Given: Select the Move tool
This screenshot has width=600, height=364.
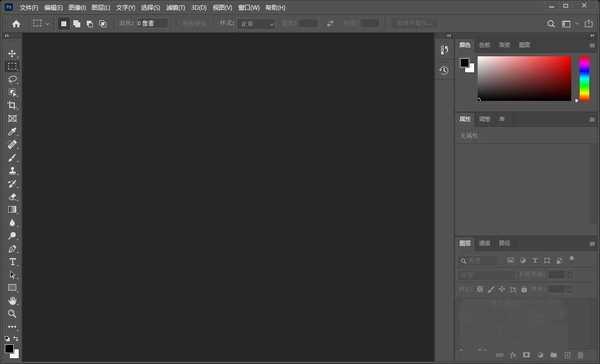Looking at the screenshot, I should (12, 53).
